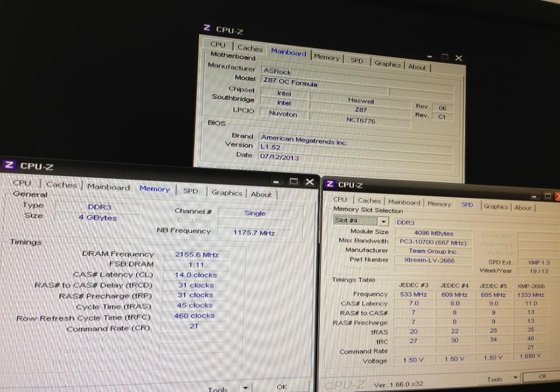Open CPU tab in SPD window
Image resolution: width=560 pixels, height=392 pixels.
click(340, 199)
